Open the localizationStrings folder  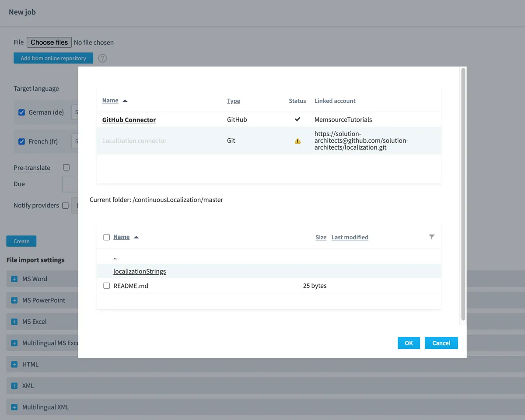[140, 271]
